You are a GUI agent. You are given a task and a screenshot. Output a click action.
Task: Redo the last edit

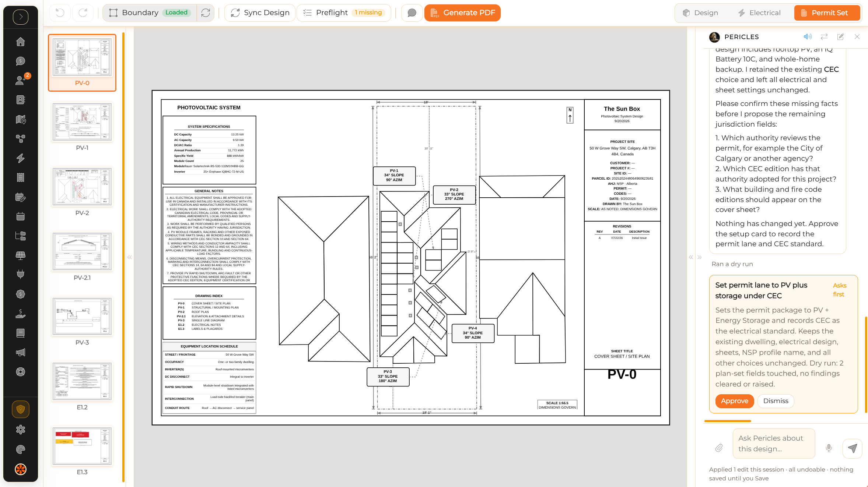click(x=83, y=13)
